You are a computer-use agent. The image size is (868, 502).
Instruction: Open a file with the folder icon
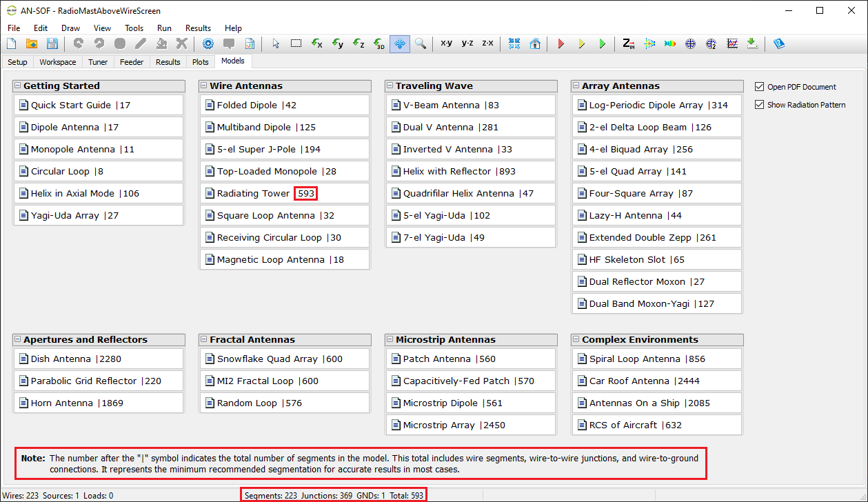[x=32, y=43]
